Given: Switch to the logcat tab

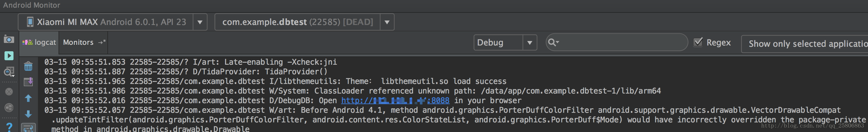Looking at the screenshot, I should [x=39, y=42].
